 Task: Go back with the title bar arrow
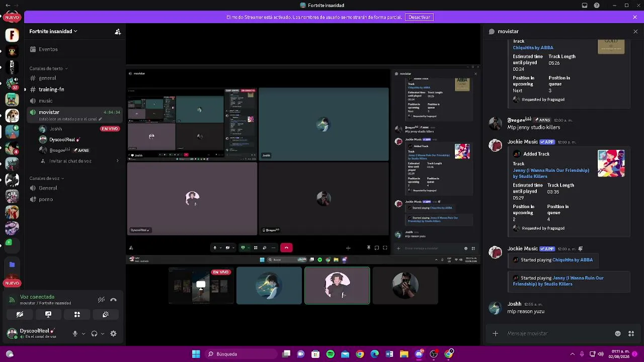(x=8, y=6)
